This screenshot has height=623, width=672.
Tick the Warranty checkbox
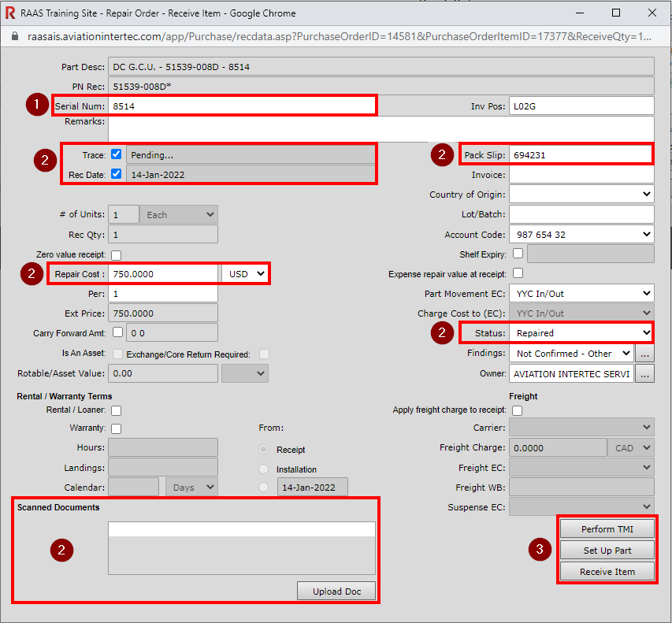click(117, 429)
